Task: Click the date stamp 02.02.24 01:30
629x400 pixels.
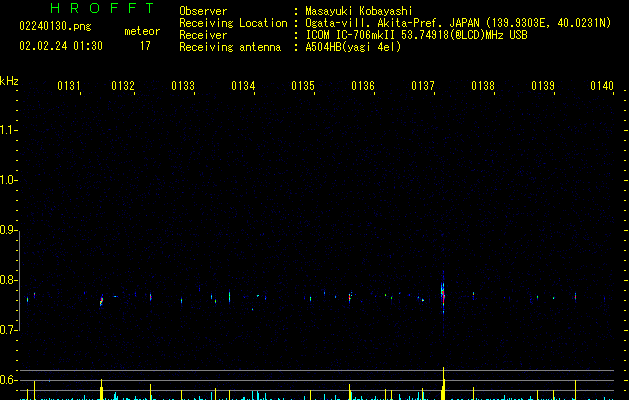Action: tap(61, 46)
